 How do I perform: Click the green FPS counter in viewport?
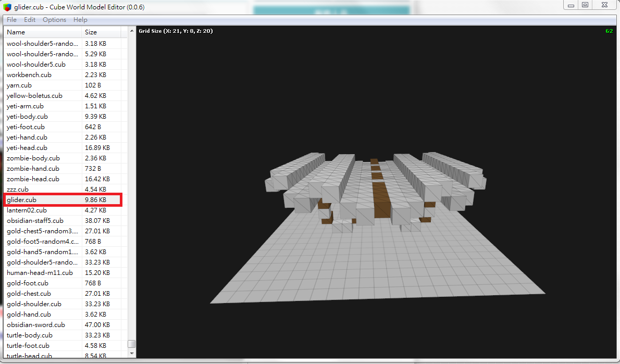(609, 31)
